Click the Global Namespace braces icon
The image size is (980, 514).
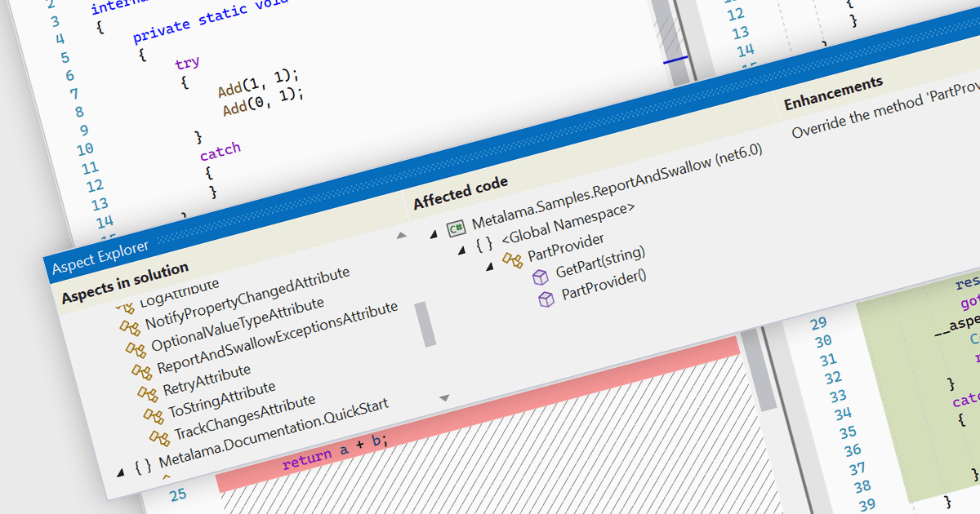(x=484, y=243)
